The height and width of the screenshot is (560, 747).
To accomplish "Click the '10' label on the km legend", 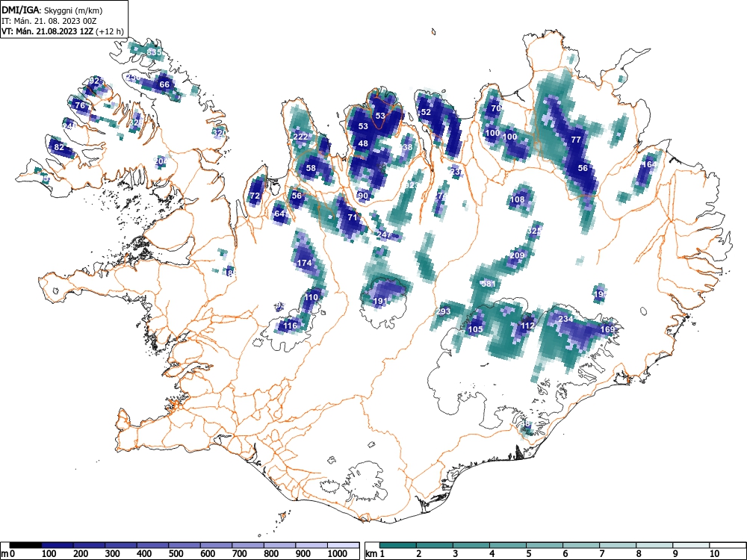I will coord(713,553).
